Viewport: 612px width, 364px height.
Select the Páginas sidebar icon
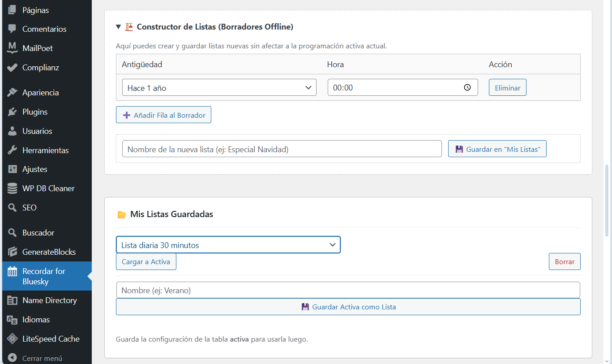(x=12, y=10)
